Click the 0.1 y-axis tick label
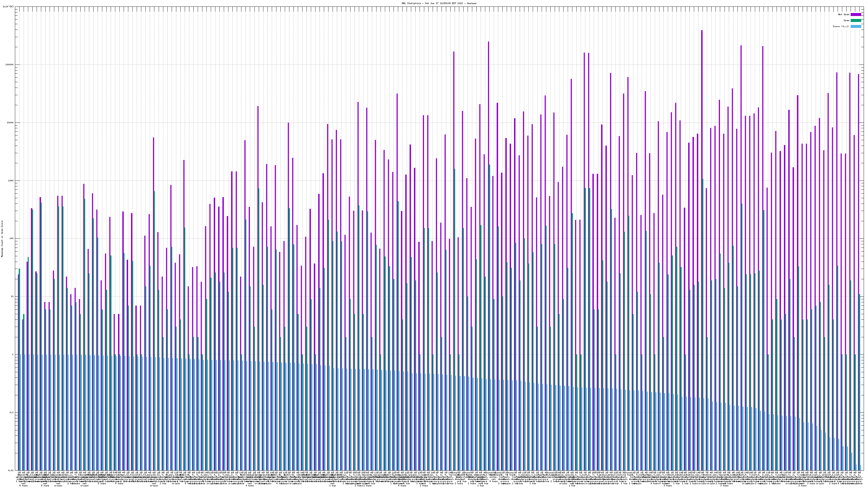Screen dimensions: 868x488 click(11, 413)
